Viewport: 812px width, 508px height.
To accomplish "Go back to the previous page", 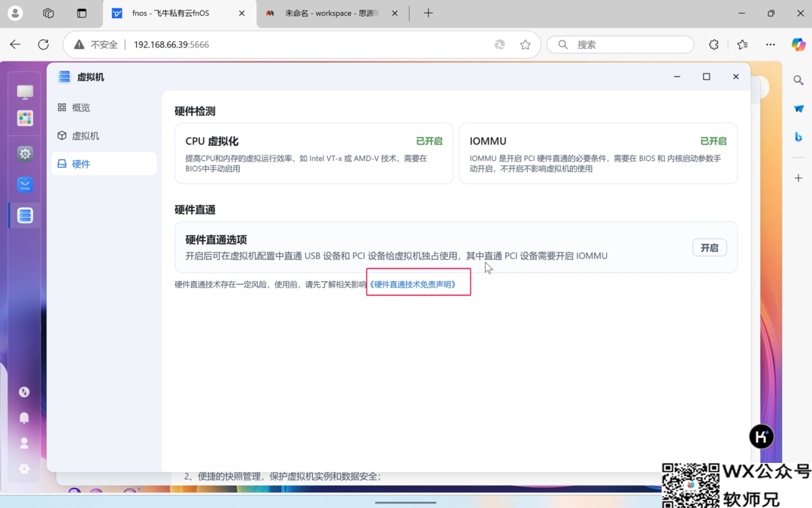I will (15, 44).
